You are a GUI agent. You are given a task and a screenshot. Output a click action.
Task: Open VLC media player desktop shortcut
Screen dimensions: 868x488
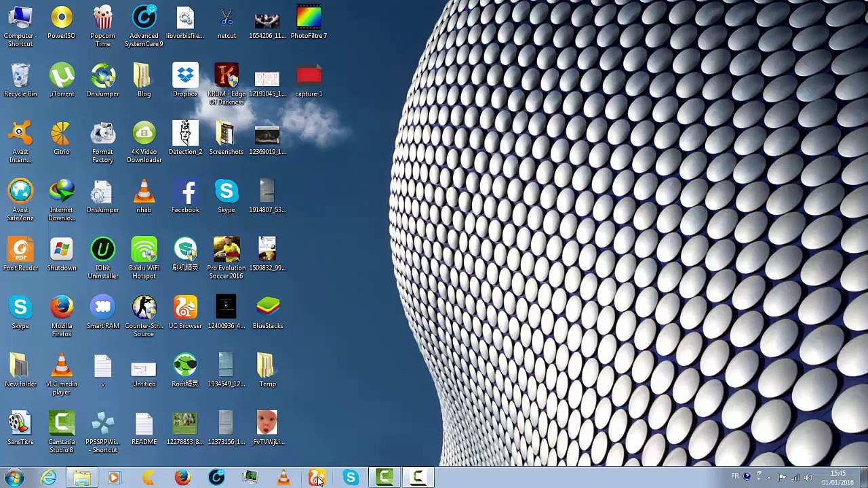[62, 374]
